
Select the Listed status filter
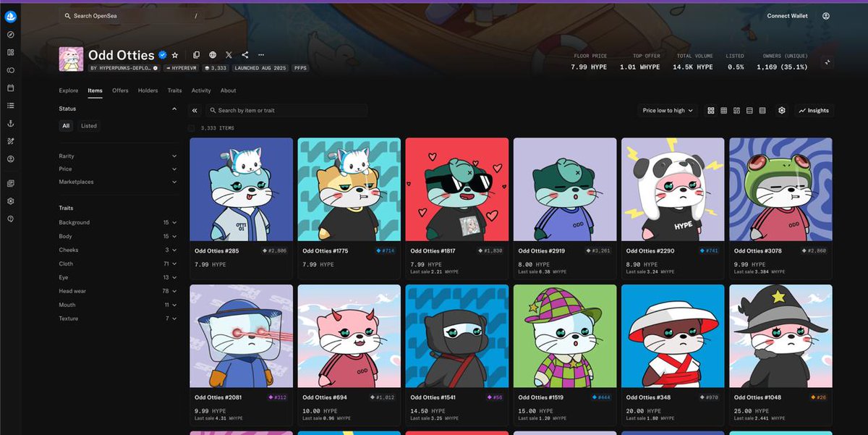(89, 126)
